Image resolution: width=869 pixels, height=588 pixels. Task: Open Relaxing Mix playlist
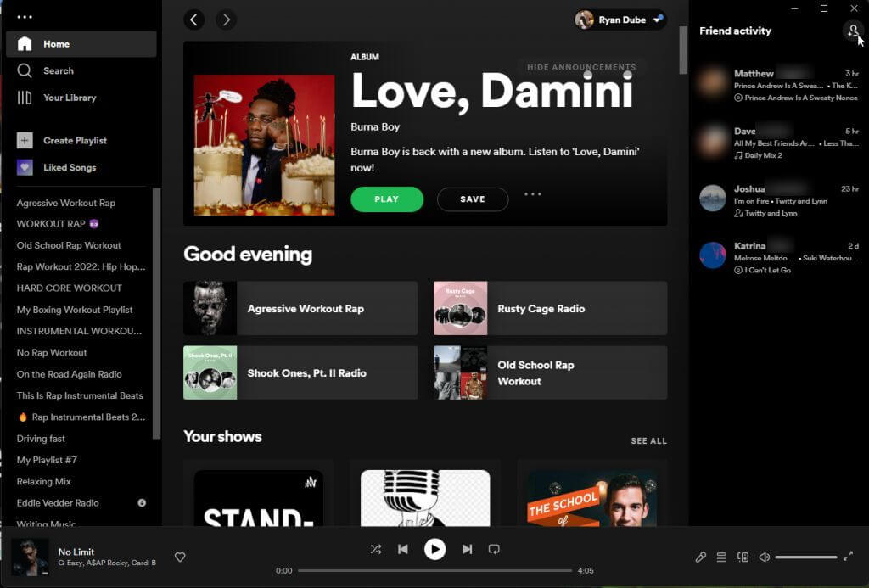(44, 482)
